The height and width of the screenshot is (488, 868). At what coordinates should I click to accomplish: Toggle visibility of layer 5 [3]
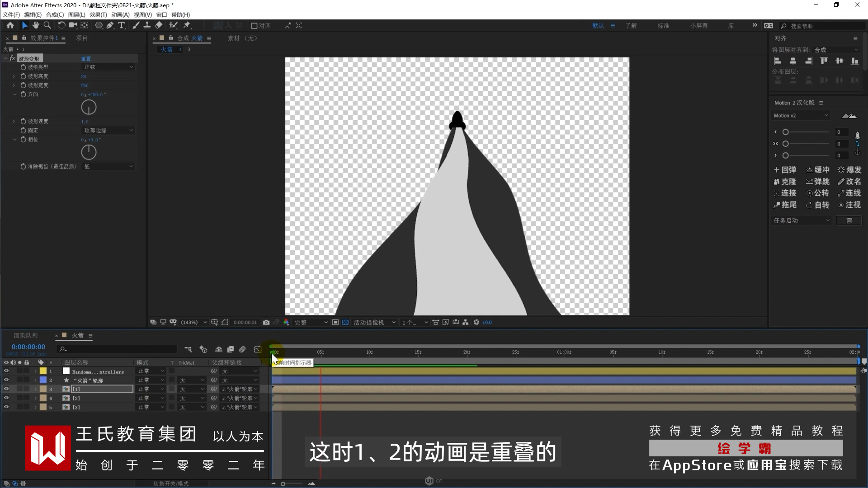(6, 407)
